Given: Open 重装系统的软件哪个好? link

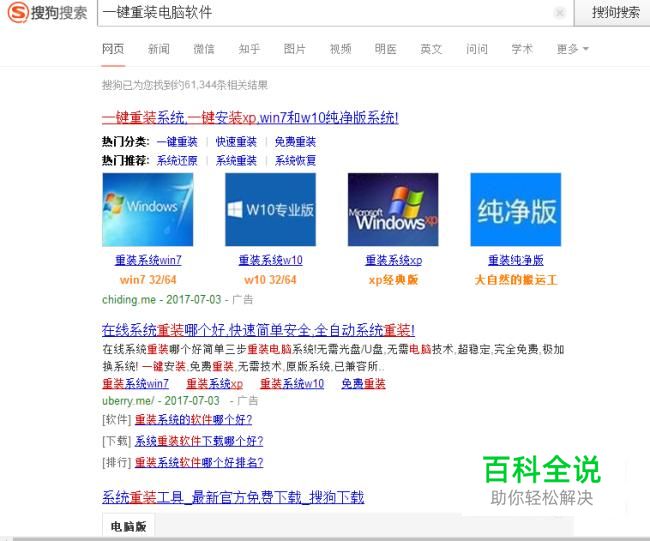Looking at the screenshot, I should pos(193,420).
